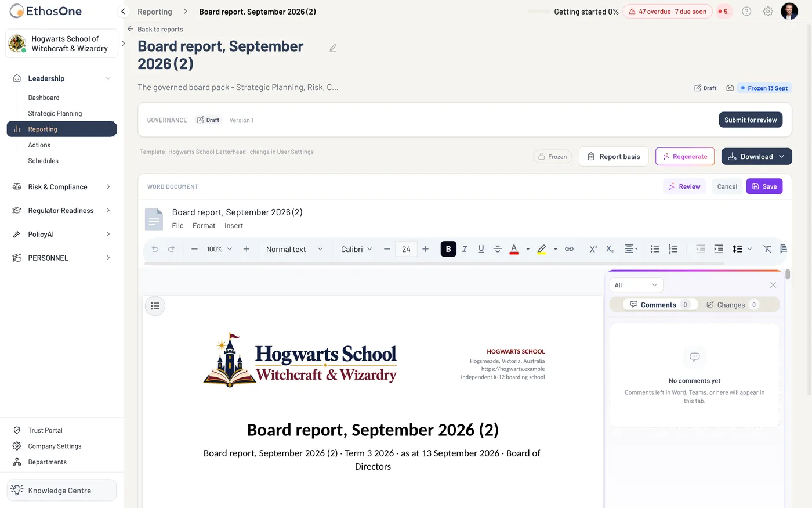
Task: Open the Trust Portal
Action: (45, 430)
